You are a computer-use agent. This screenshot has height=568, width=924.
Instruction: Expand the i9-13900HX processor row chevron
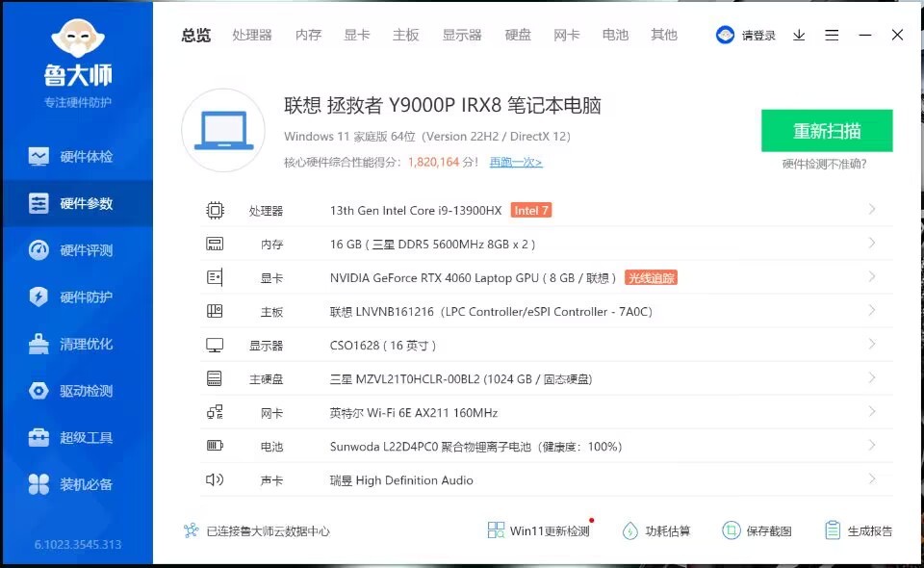(x=872, y=209)
